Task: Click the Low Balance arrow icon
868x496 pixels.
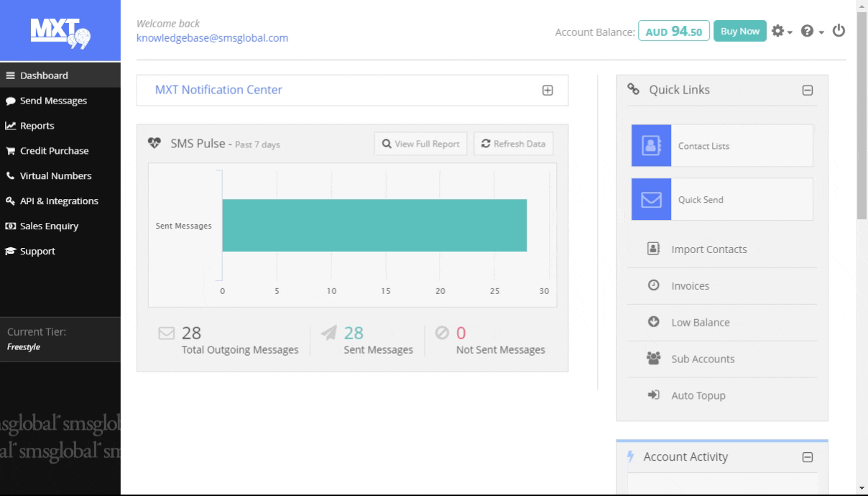Action: pos(654,322)
